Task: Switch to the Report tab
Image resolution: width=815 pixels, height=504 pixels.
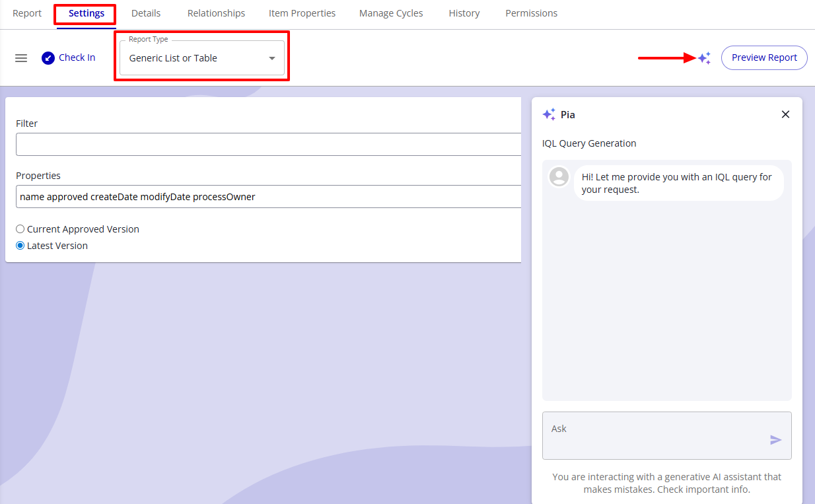Action: pos(27,13)
